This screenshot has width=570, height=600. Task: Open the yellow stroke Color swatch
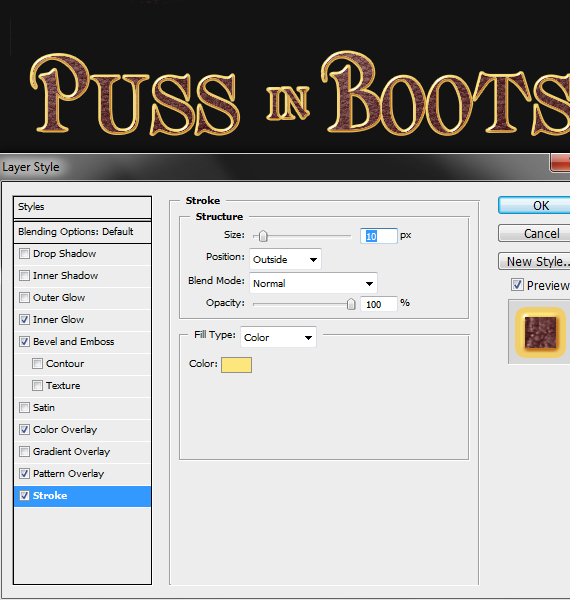pos(236,365)
